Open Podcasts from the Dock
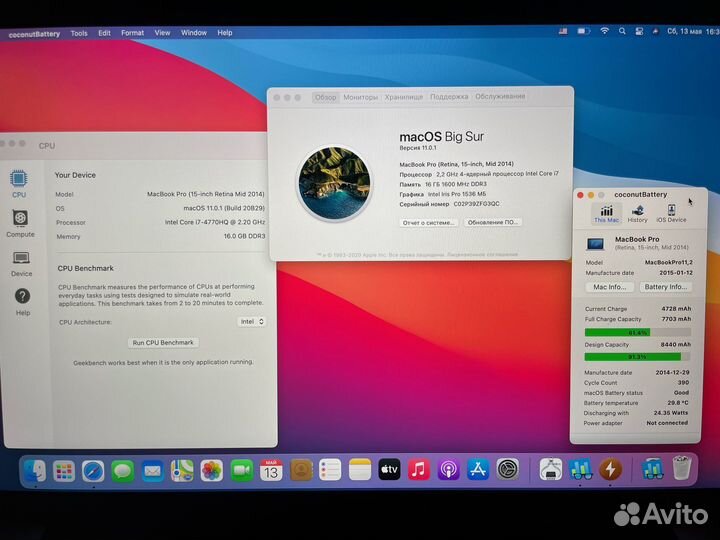The height and width of the screenshot is (540, 720). click(449, 469)
